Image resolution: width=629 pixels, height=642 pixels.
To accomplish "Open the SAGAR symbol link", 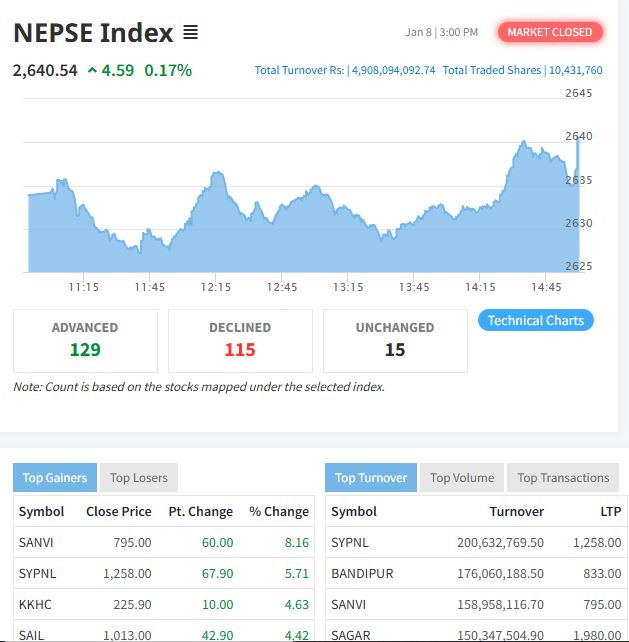I will click(x=351, y=635).
